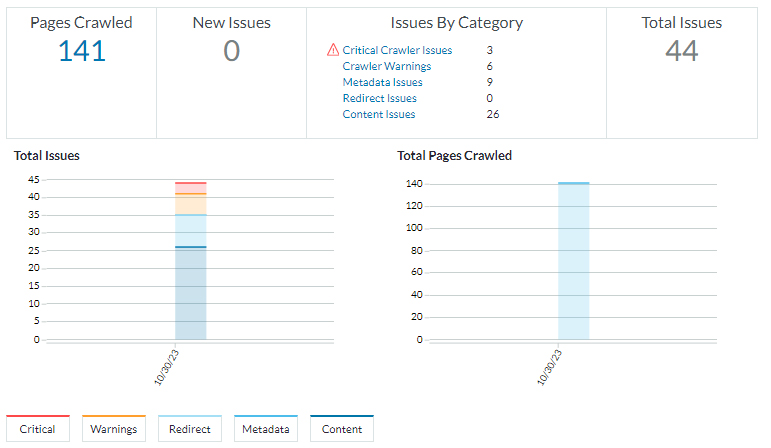The height and width of the screenshot is (448, 771).
Task: Open Content Issues category link
Action: coord(378,114)
